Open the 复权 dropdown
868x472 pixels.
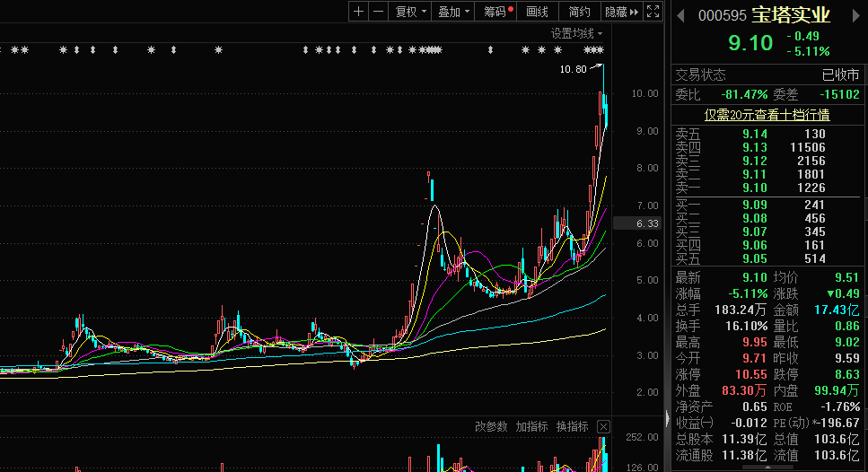click(410, 12)
